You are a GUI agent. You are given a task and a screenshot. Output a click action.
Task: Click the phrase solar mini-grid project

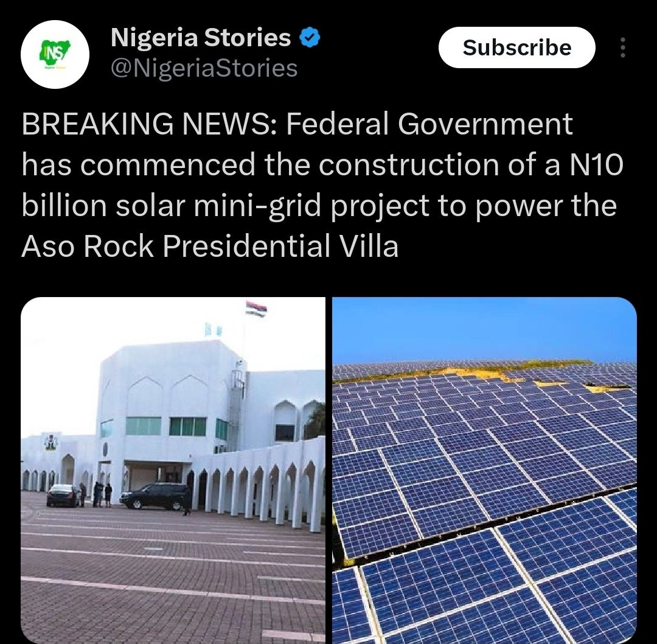pyautogui.click(x=273, y=206)
